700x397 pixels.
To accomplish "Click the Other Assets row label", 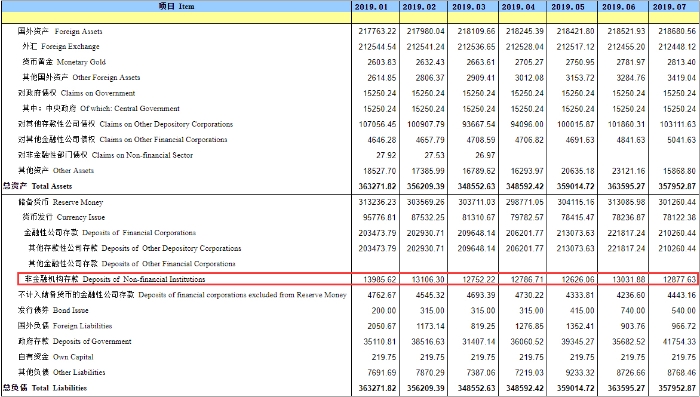I will 56,171.
